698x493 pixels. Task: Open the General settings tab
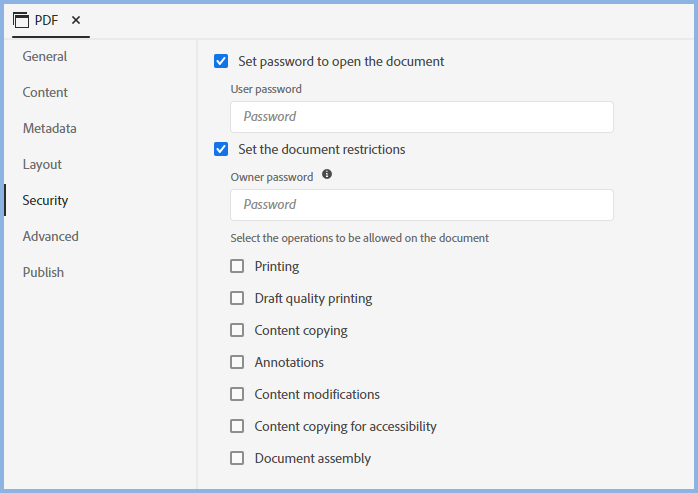[45, 56]
